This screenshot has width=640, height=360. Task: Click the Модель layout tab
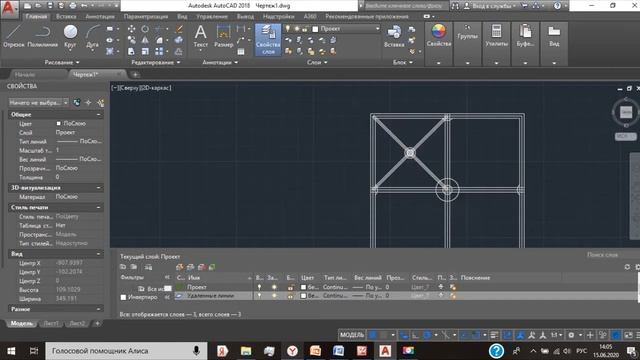pos(22,324)
